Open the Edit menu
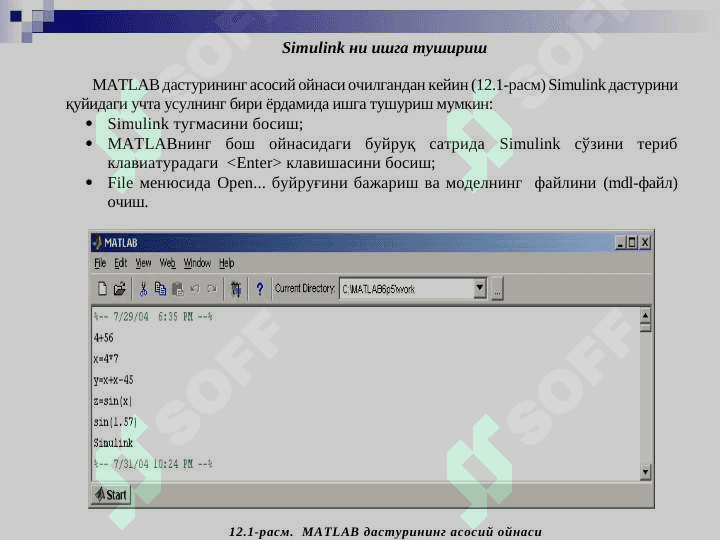Screen dimensions: 720x540 120,263
